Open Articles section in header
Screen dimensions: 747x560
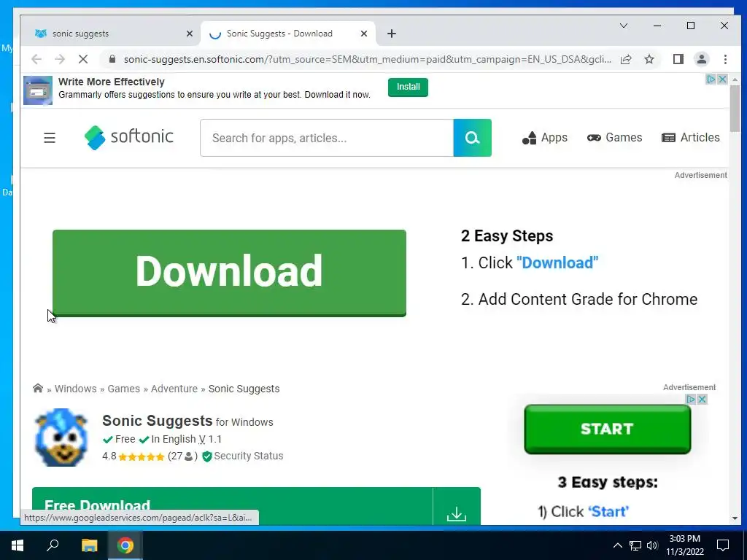690,138
